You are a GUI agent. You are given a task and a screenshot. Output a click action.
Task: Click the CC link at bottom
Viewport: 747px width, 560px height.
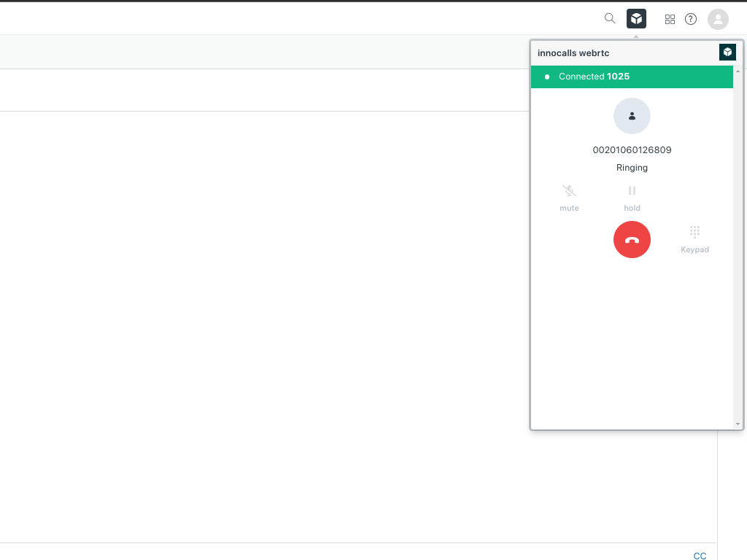coord(700,556)
